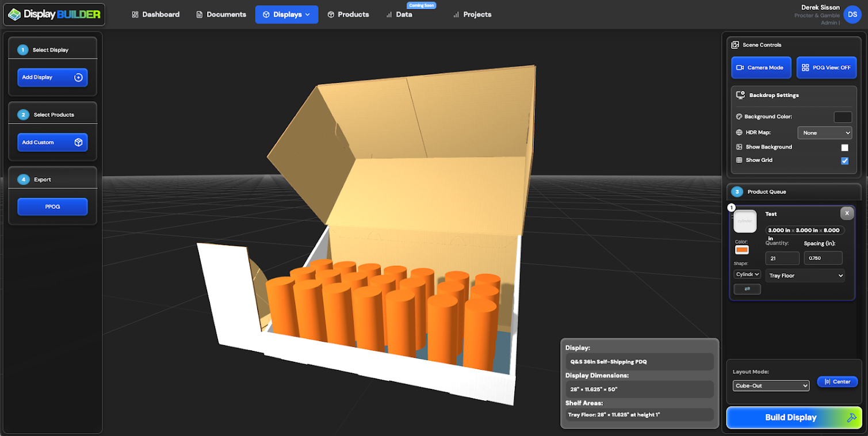Go to the Products tab
The width and height of the screenshot is (868, 436).
pos(348,14)
